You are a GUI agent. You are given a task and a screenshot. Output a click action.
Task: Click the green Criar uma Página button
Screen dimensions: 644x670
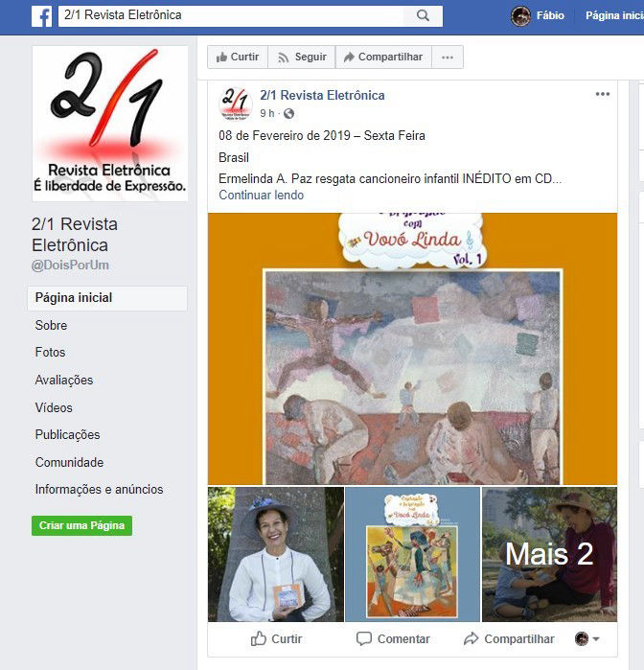point(81,525)
